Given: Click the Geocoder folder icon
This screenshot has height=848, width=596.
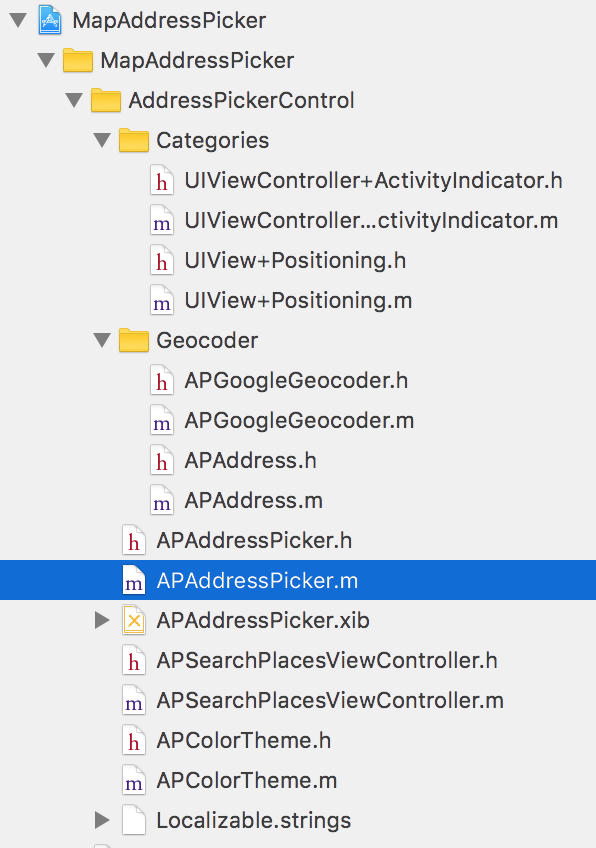Looking at the screenshot, I should [134, 341].
